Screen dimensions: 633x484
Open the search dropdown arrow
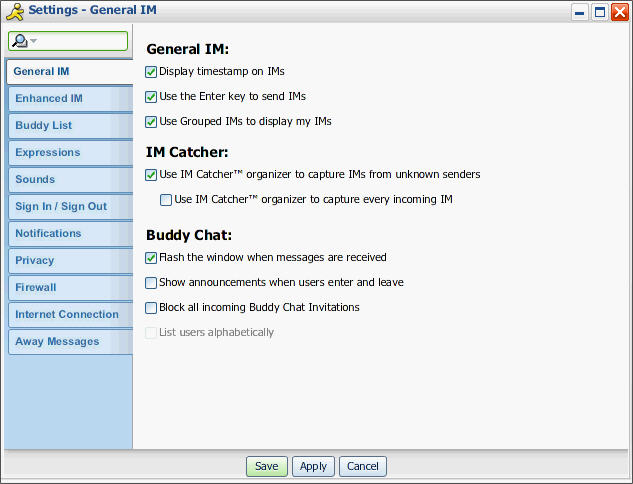pos(33,41)
